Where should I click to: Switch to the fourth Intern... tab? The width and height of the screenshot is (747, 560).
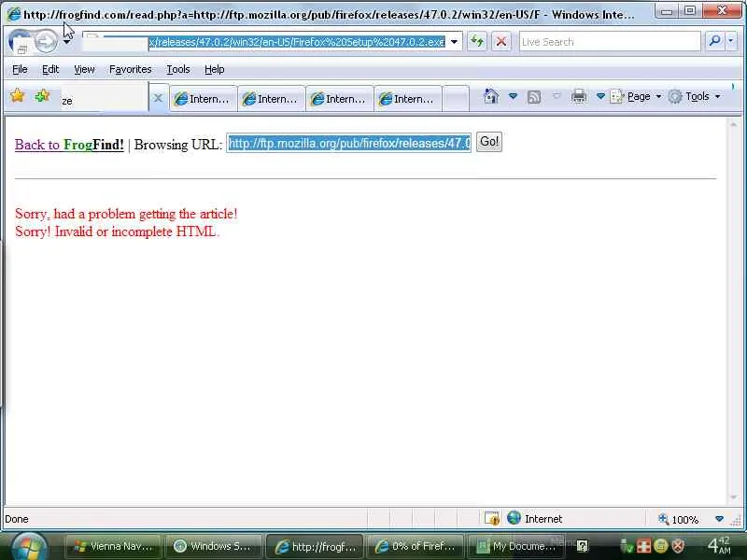pos(407,99)
